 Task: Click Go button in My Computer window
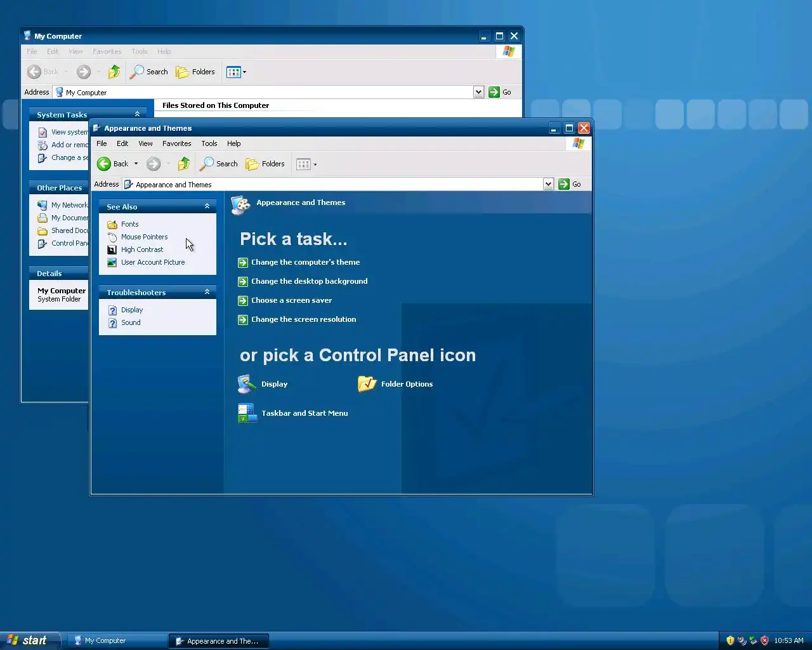coord(500,92)
